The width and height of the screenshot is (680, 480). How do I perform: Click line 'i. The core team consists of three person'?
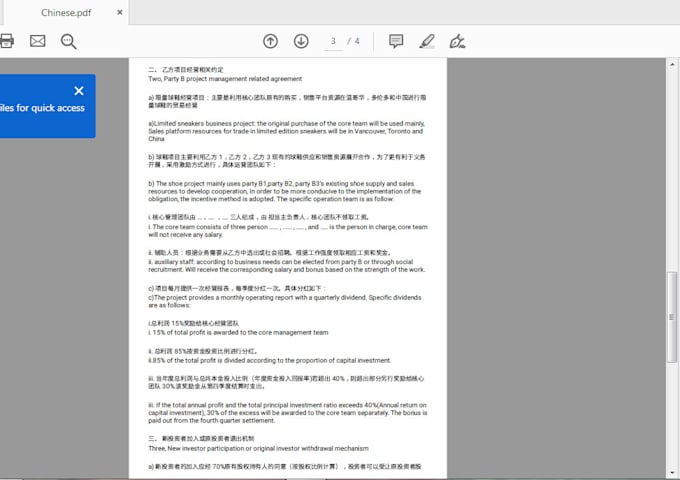pyautogui.click(x=288, y=231)
